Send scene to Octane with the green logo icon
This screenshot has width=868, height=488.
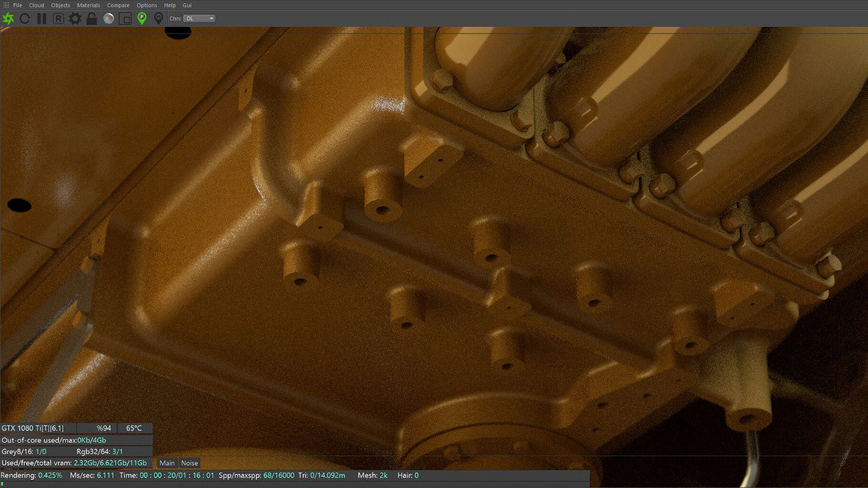pyautogui.click(x=7, y=18)
